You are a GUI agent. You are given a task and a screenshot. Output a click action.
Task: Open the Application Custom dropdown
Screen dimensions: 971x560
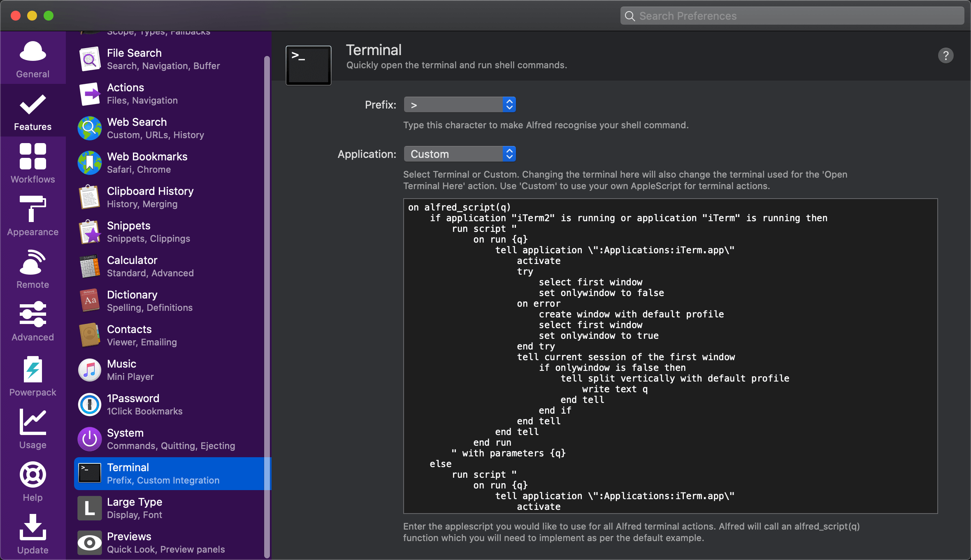[460, 154]
